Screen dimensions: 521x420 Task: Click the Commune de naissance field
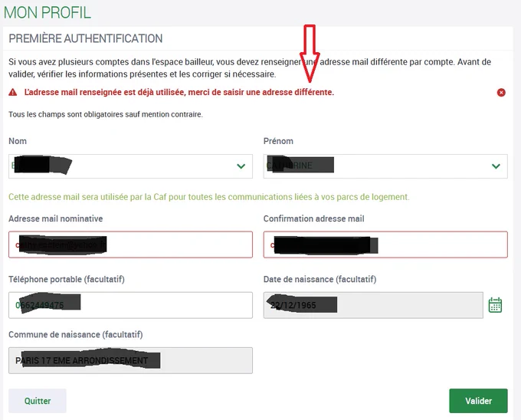(x=130, y=360)
